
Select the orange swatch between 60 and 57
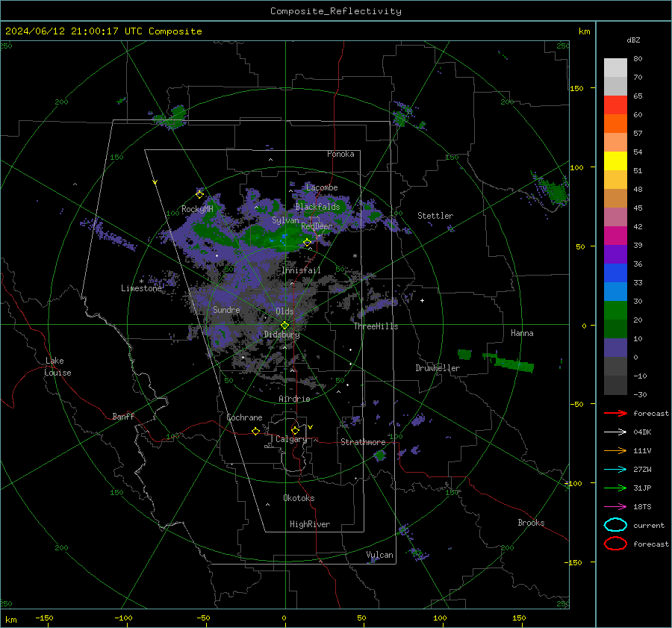pyautogui.click(x=615, y=124)
